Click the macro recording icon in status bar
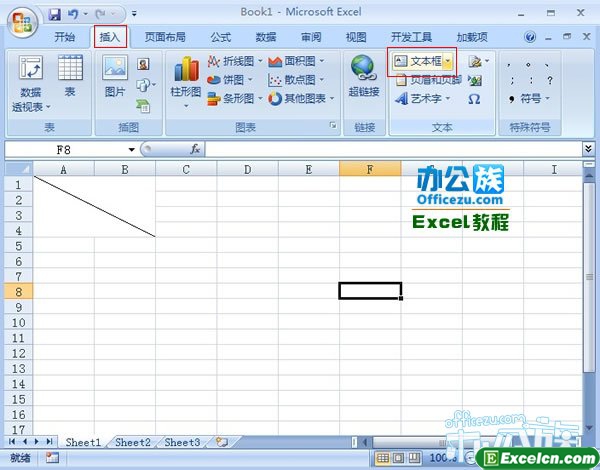The width and height of the screenshot is (600, 470). click(x=52, y=457)
